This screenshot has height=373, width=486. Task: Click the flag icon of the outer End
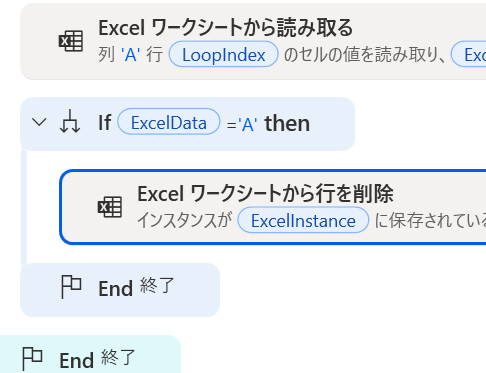pos(32,359)
